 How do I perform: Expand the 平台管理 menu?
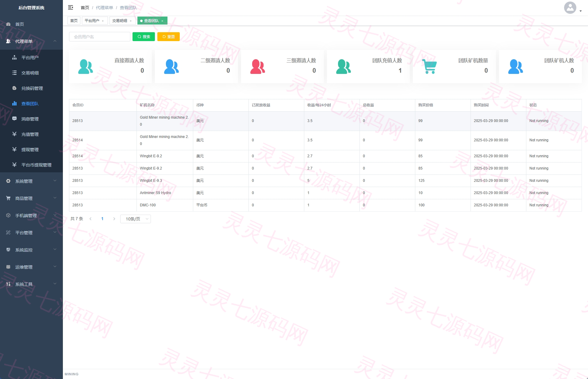[31, 232]
